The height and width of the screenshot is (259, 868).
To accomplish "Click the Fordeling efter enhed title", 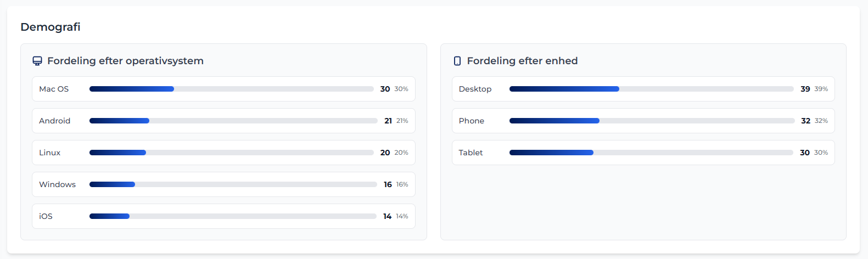I will tap(522, 61).
